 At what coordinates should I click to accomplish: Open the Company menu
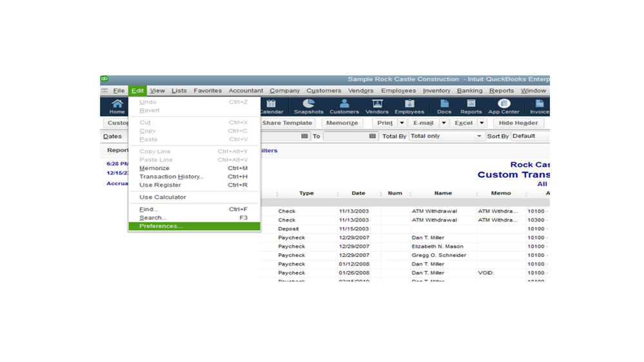tap(285, 90)
